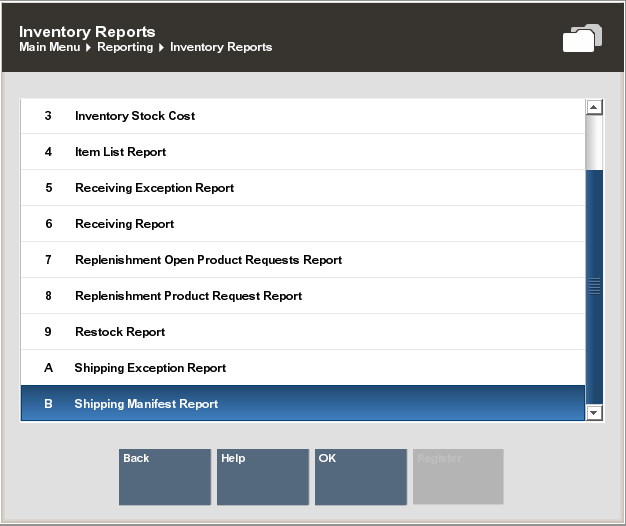This screenshot has height=526, width=626.
Task: Choose the Receiving Report entry
Action: pos(303,223)
